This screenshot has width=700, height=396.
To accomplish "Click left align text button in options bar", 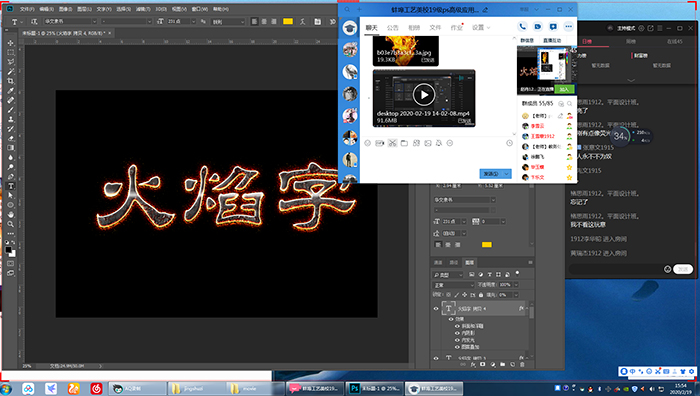I will coord(254,21).
